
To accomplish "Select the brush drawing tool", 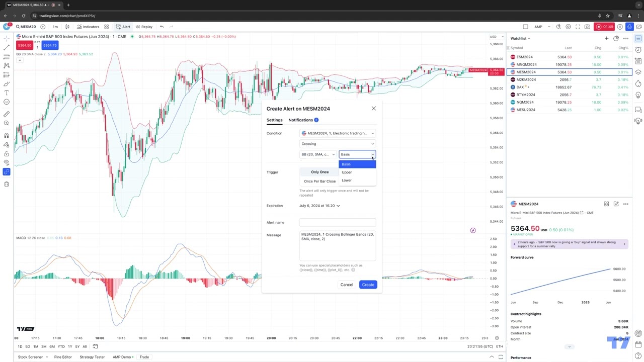I will tap(7, 83).
